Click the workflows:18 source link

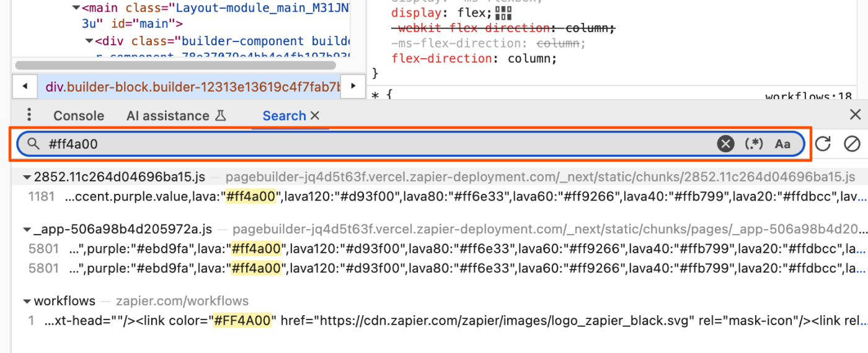(808, 96)
